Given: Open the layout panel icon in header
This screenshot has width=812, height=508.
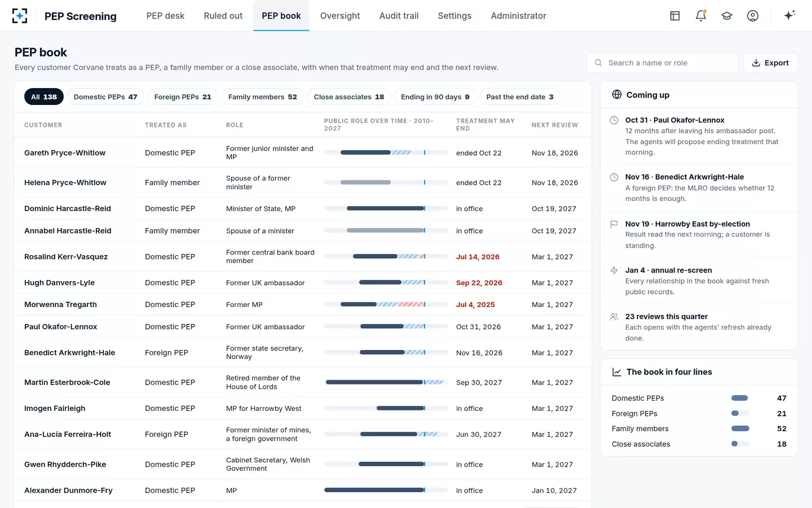Looking at the screenshot, I should [675, 16].
